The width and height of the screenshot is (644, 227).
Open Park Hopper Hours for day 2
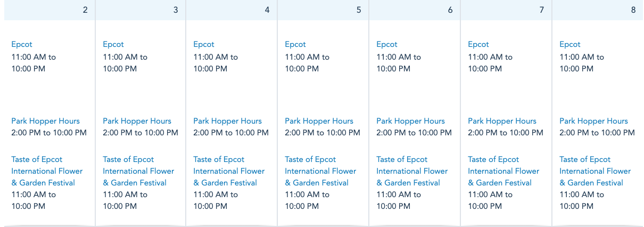46,121
